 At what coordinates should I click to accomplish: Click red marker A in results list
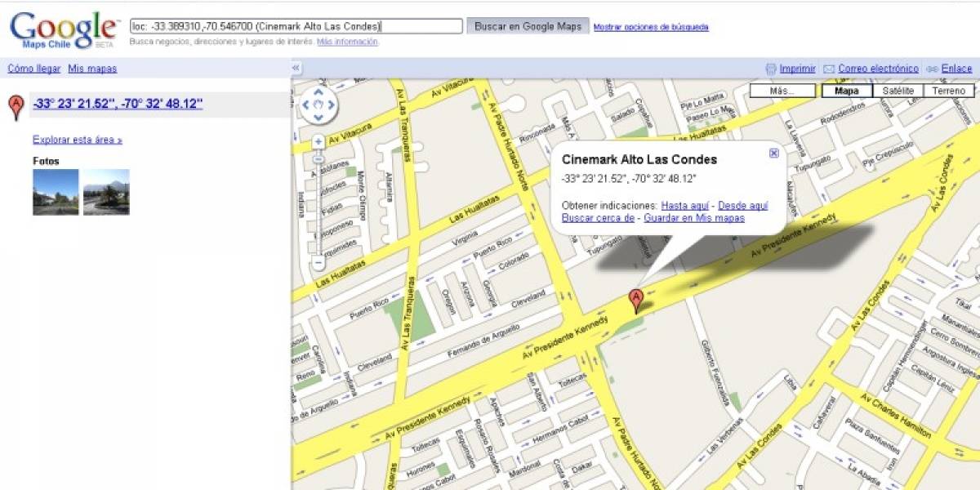pyautogui.click(x=16, y=107)
